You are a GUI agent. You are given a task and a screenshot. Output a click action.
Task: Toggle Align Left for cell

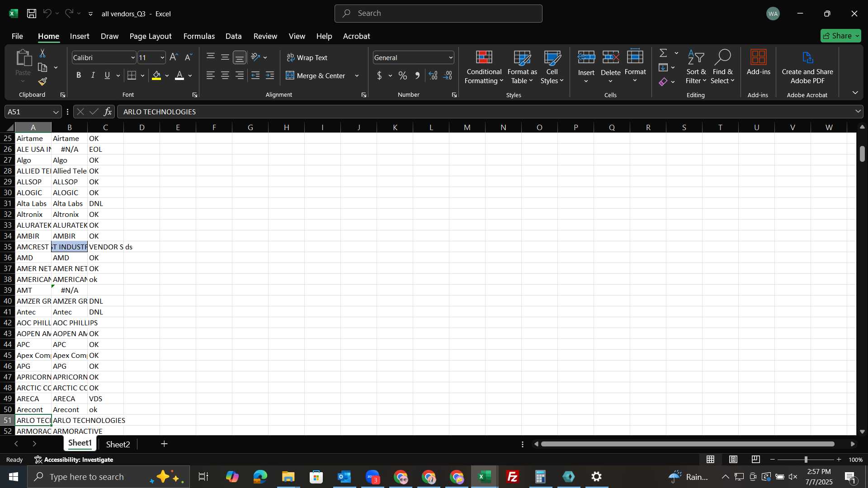[210, 75]
